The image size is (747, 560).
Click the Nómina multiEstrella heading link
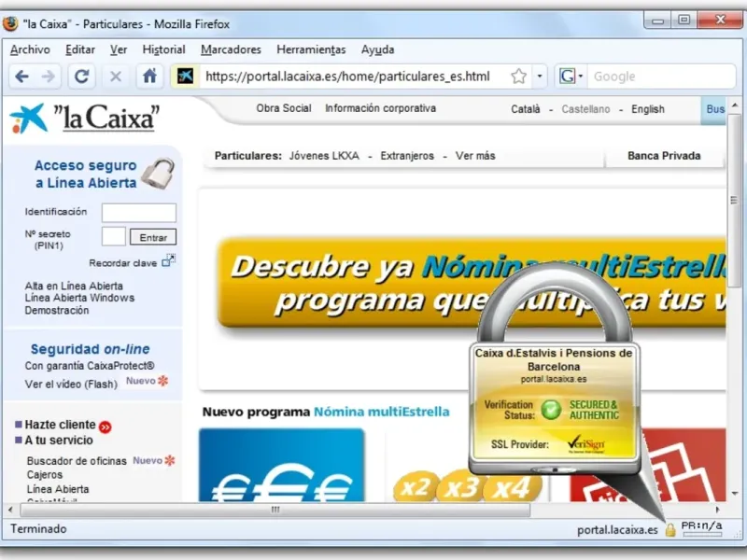coord(381,412)
